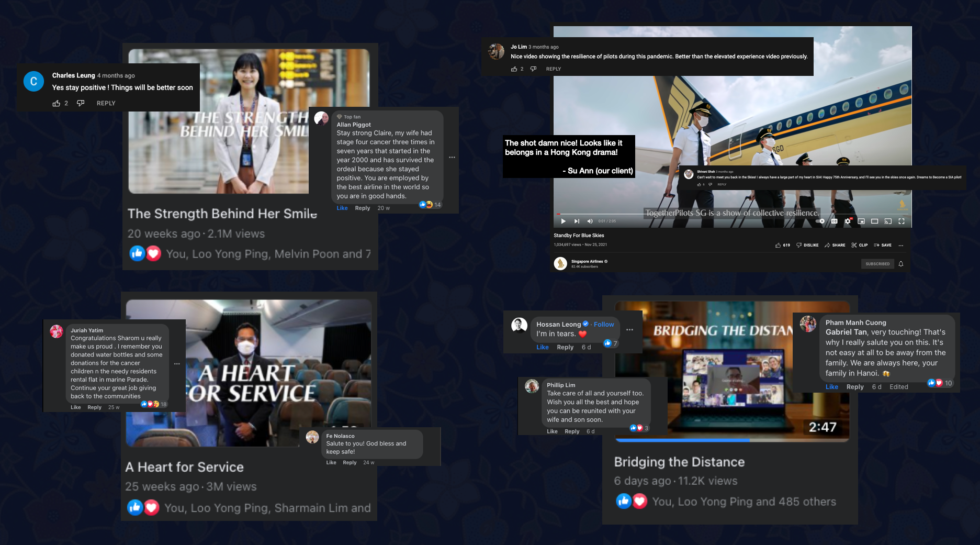The image size is (980, 545).
Task: Open A Heart for Service video thumbnail
Action: point(249,373)
